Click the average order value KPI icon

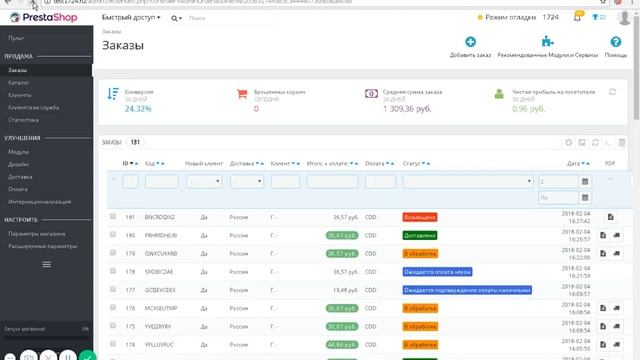pos(371,94)
